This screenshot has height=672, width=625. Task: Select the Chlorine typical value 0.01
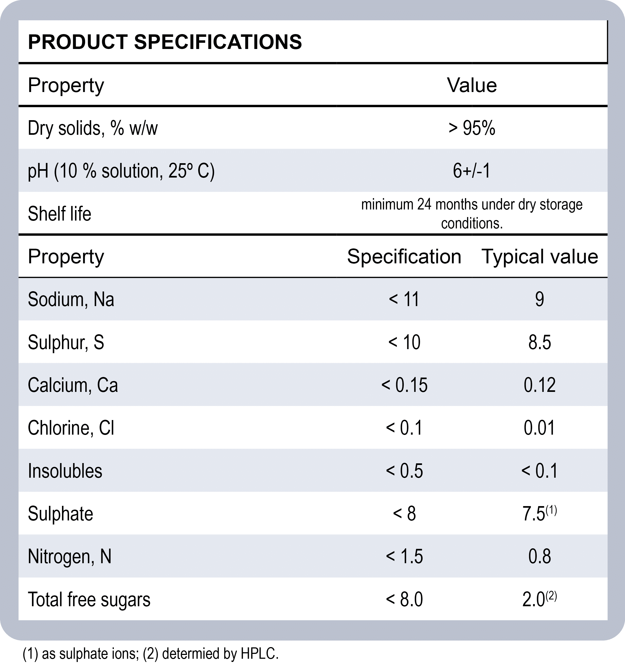point(540,428)
